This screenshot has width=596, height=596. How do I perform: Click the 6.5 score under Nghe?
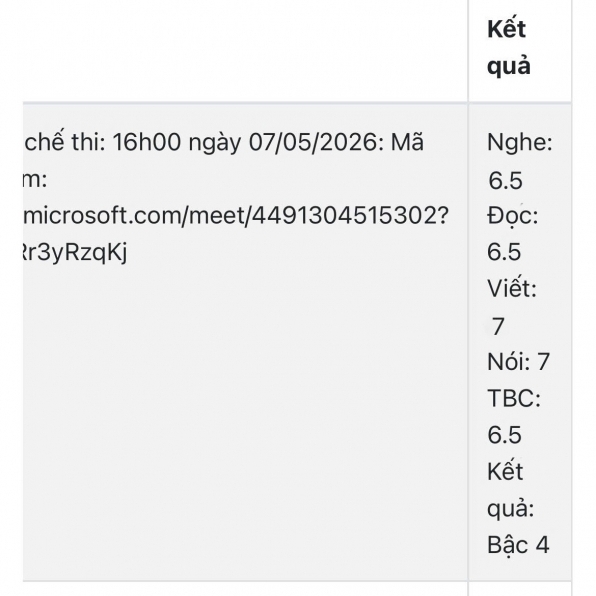(505, 180)
